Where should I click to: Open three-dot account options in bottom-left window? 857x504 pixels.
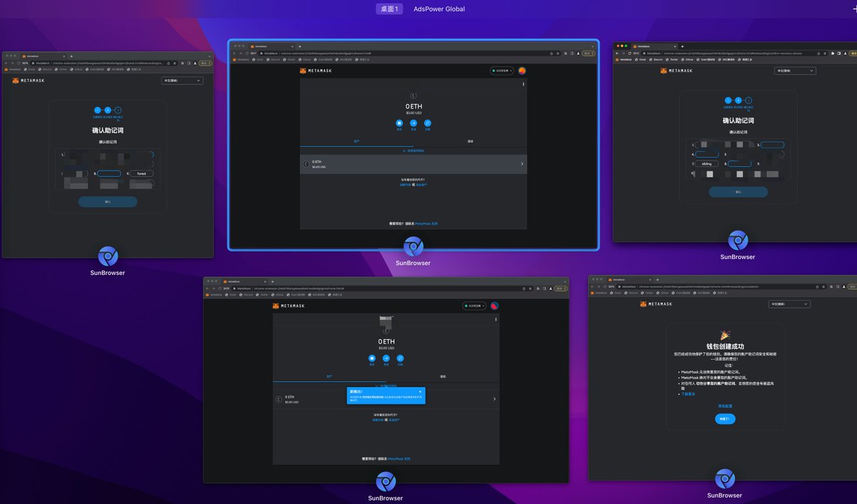[496, 319]
